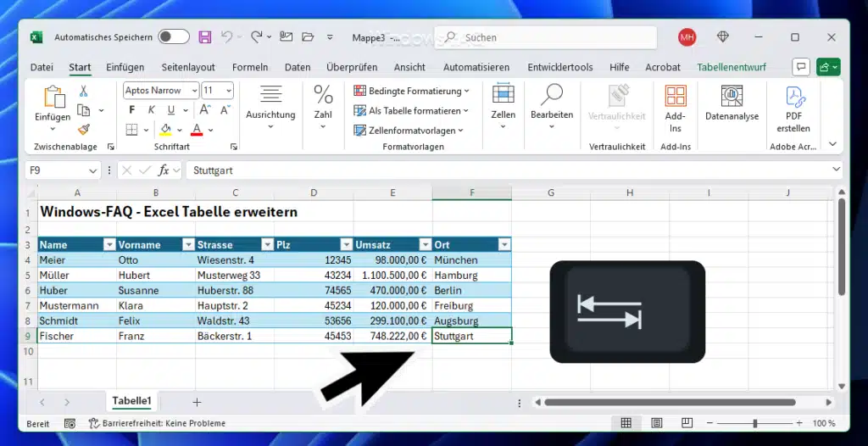Switch to Page Layout view

(x=657, y=423)
